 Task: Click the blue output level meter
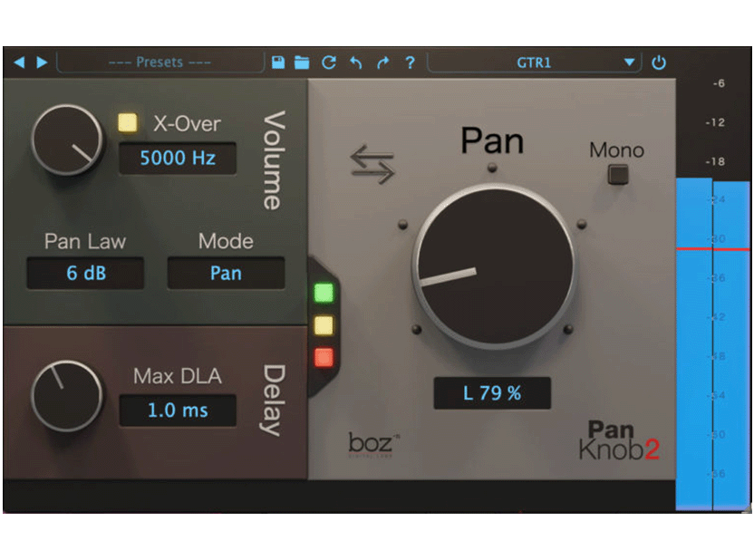(x=713, y=344)
